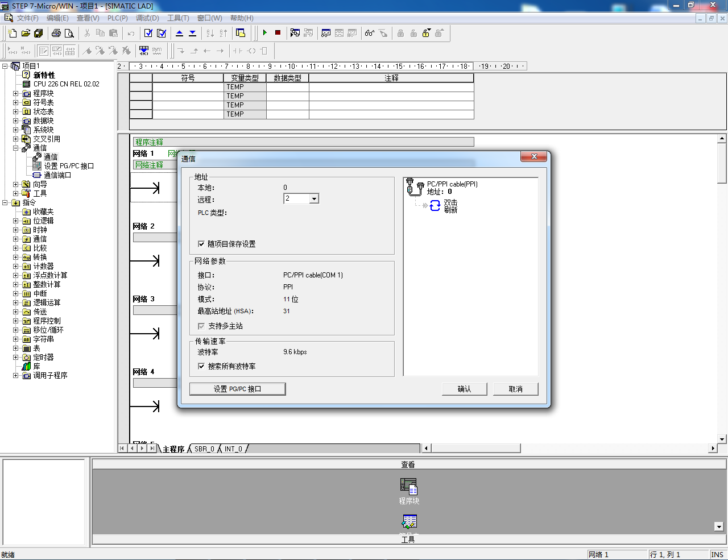
Task: Click the New project toolbar icon
Action: (13, 33)
